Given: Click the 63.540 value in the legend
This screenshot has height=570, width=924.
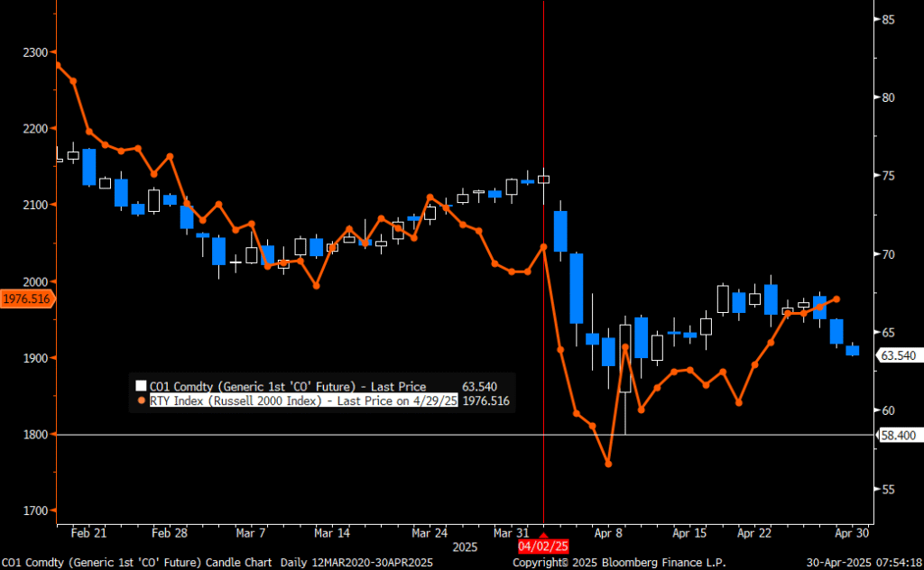Looking at the screenshot, I should click(479, 386).
